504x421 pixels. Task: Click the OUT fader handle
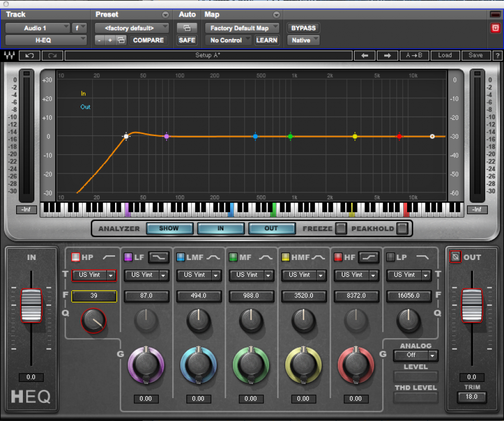(x=472, y=305)
